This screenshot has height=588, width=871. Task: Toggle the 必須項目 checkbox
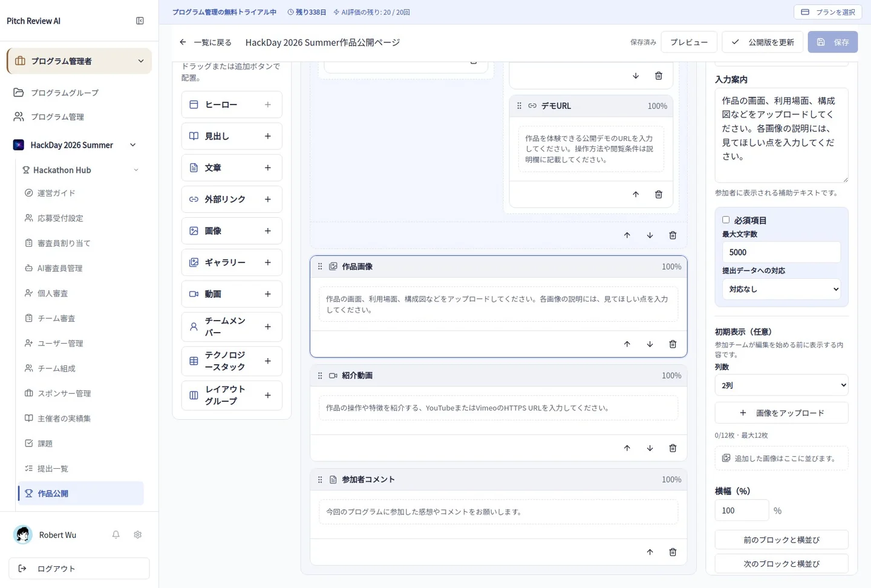click(726, 220)
